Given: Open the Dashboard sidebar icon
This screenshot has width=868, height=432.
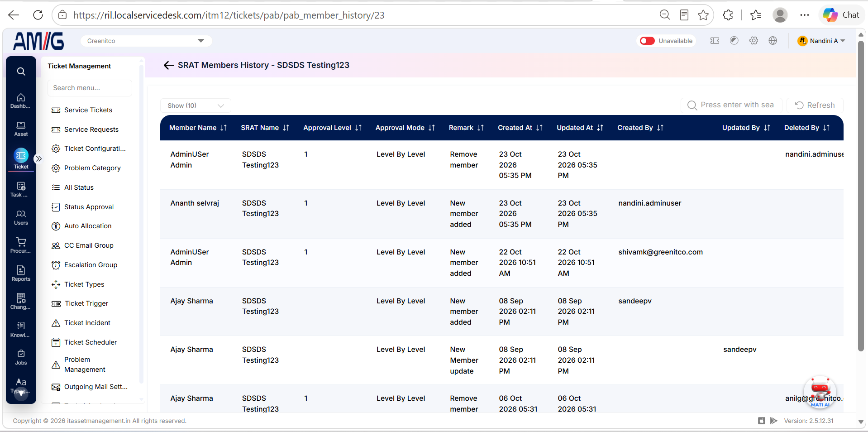Looking at the screenshot, I should click(x=21, y=101).
